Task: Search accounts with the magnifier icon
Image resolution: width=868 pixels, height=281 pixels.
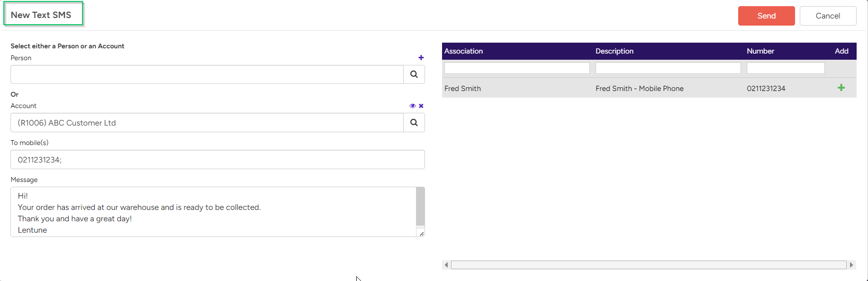Action: coord(414,123)
